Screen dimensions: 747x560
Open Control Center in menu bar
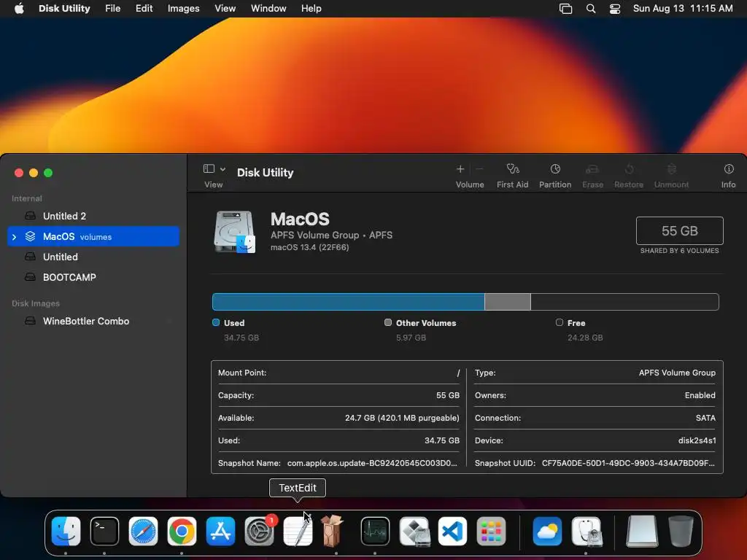(615, 9)
